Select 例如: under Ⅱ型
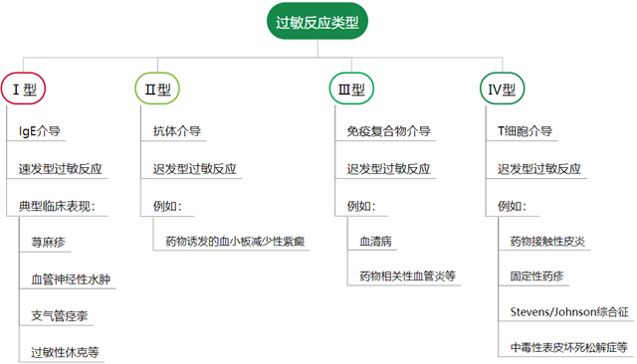Viewport: 637px width, 364px height. [167, 206]
